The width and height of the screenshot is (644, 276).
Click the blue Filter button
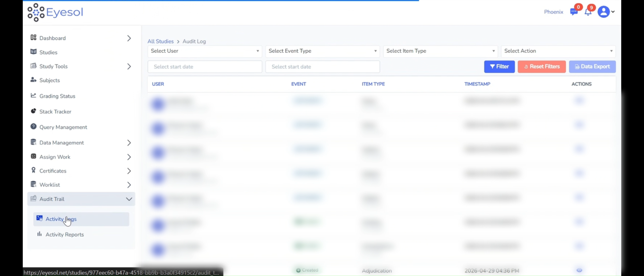[x=499, y=67]
